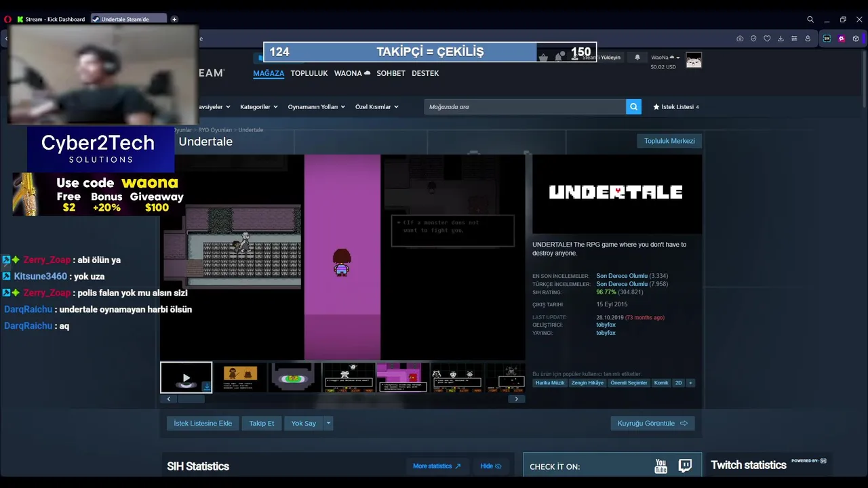Screen dimensions: 868x488
Task: Open Undertale on YouTube icon
Action: (x=660, y=466)
